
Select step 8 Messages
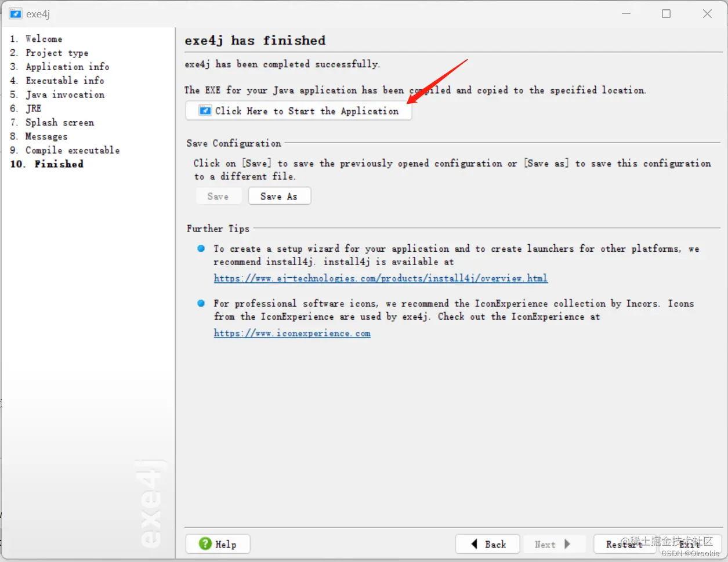tap(39, 136)
